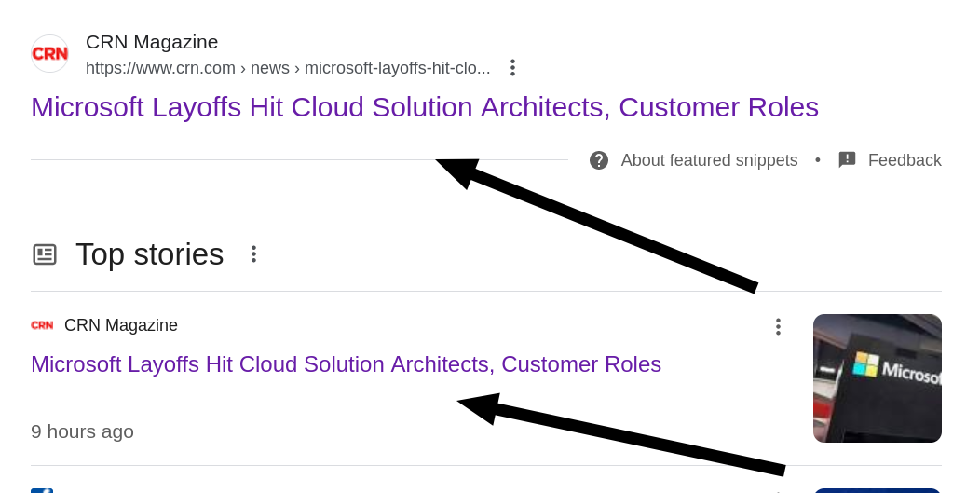Open Top stories Microsoft Layoffs article link
The width and height of the screenshot is (980, 493).
tap(346, 364)
